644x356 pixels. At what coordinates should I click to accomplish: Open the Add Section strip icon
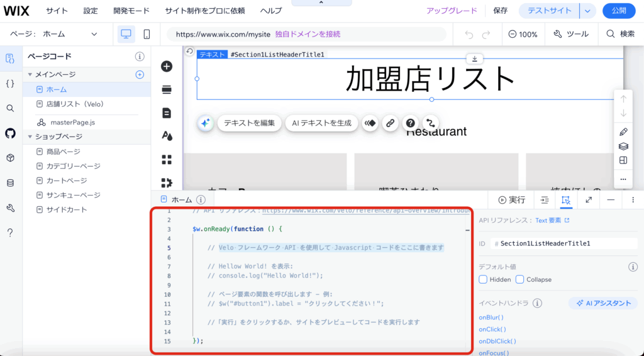point(167,89)
